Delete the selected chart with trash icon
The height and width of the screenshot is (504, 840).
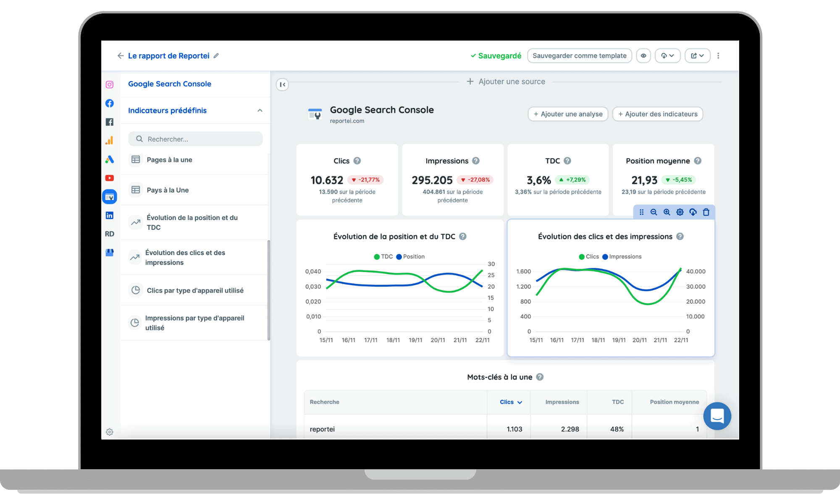(706, 212)
